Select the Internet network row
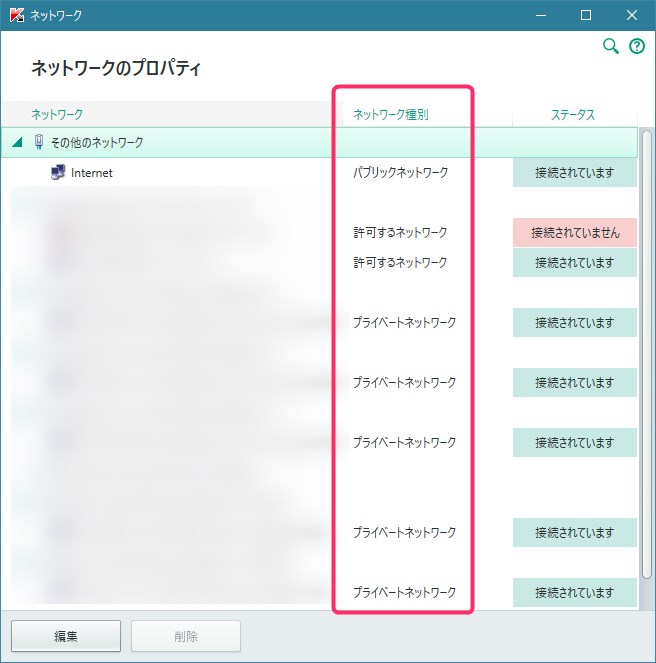The width and height of the screenshot is (656, 663). pyautogui.click(x=319, y=173)
